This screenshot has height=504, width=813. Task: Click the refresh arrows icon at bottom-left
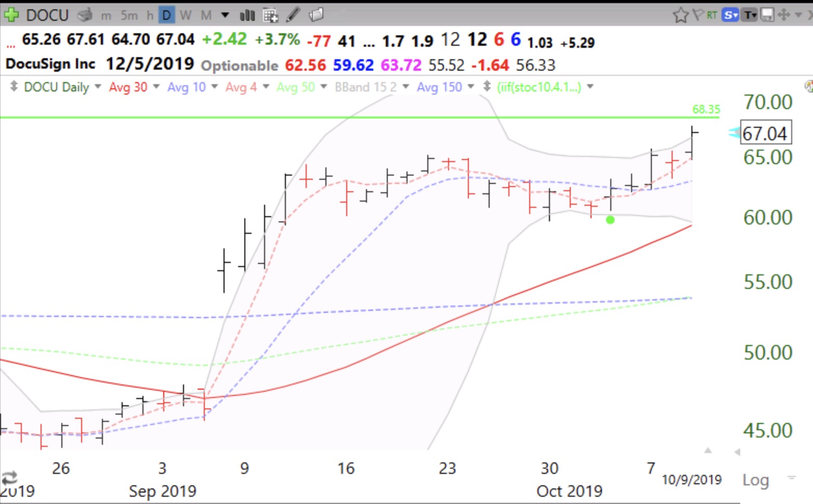[9, 478]
